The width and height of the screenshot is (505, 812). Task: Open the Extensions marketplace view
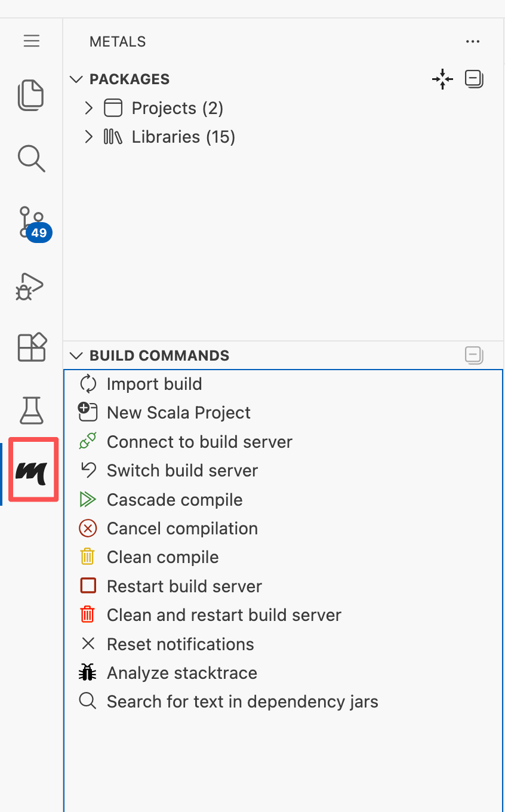click(31, 347)
